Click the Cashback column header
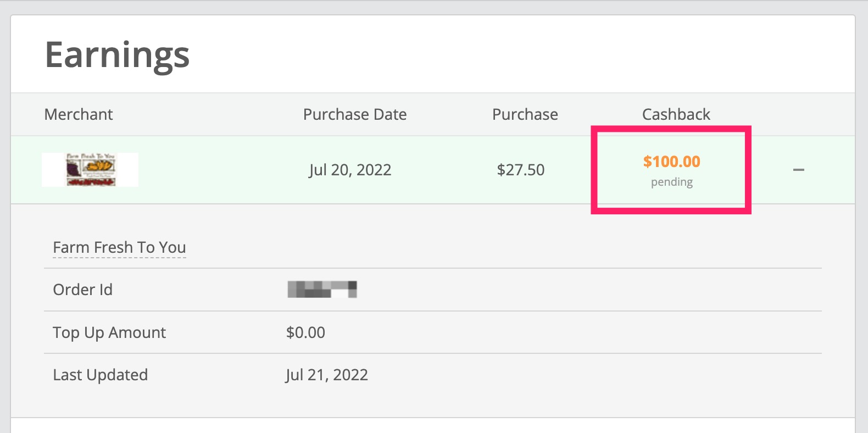The image size is (868, 433). click(676, 114)
